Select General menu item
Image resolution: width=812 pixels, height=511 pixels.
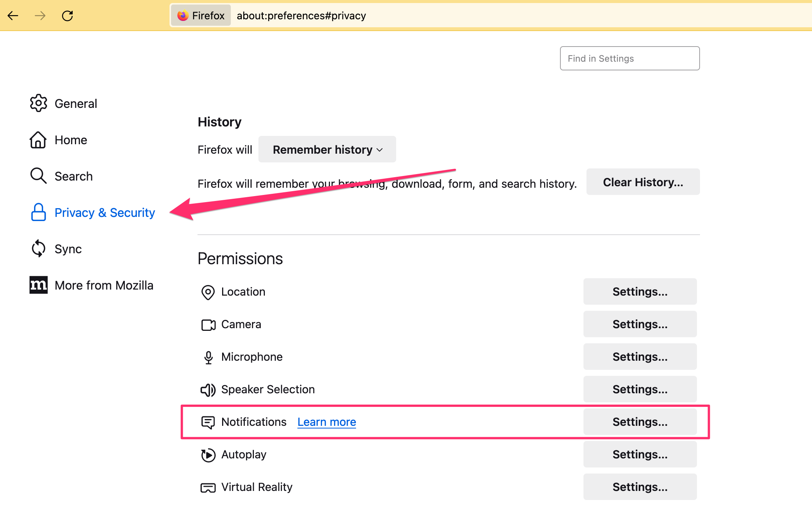point(75,104)
